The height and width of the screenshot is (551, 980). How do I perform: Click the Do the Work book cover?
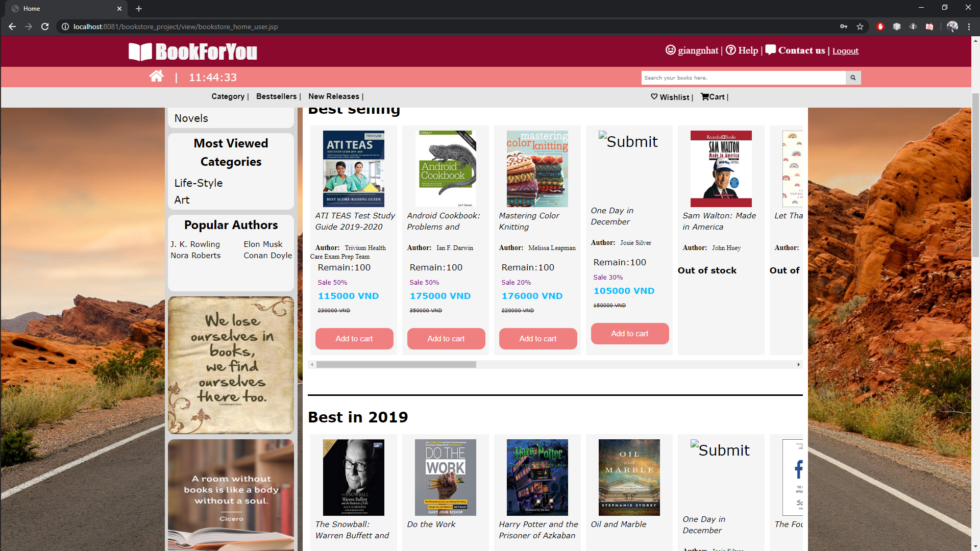[x=445, y=477]
